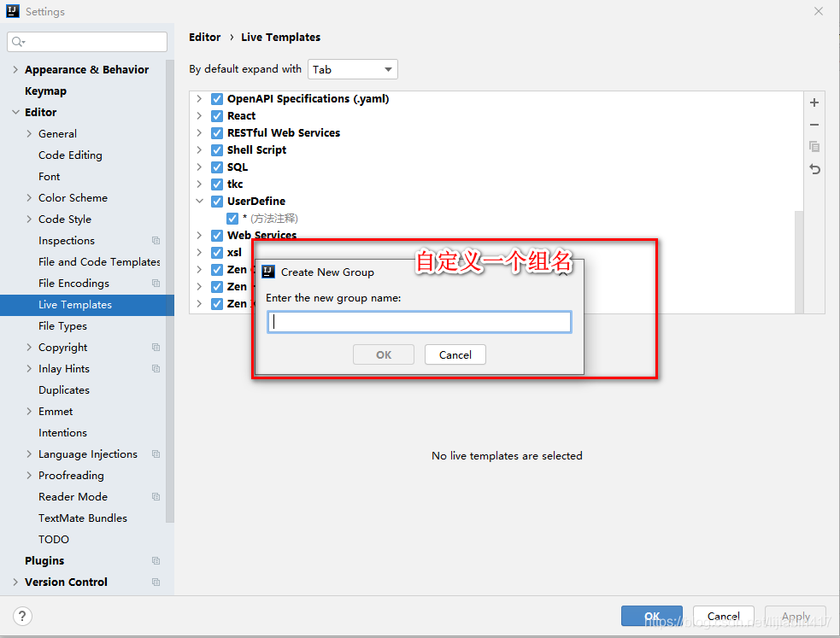This screenshot has width=840, height=638.
Task: Click the Settings window OK button
Action: [652, 616]
